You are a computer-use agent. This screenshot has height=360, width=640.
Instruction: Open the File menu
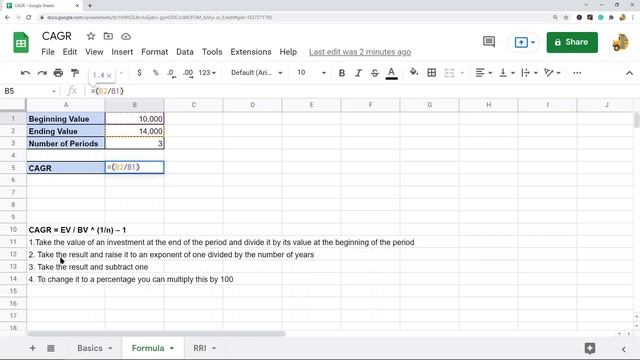48,52
